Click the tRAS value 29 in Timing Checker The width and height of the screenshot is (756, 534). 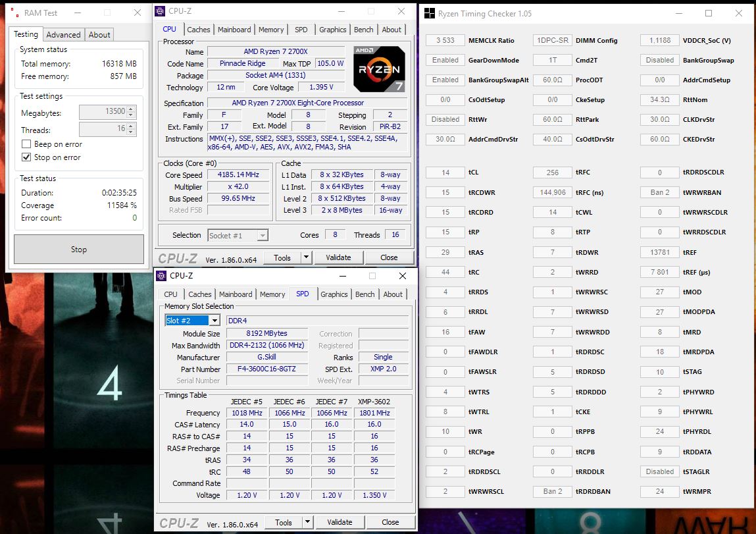(x=445, y=252)
